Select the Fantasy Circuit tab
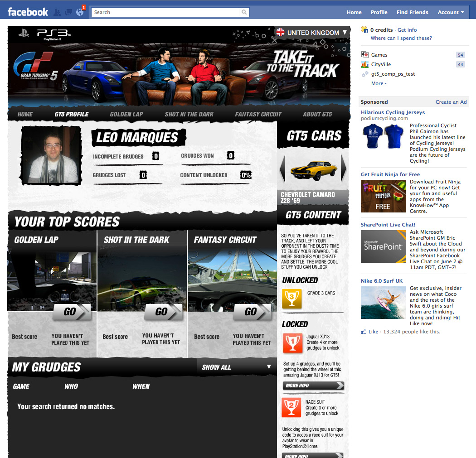The height and width of the screenshot is (458, 476). click(x=258, y=114)
